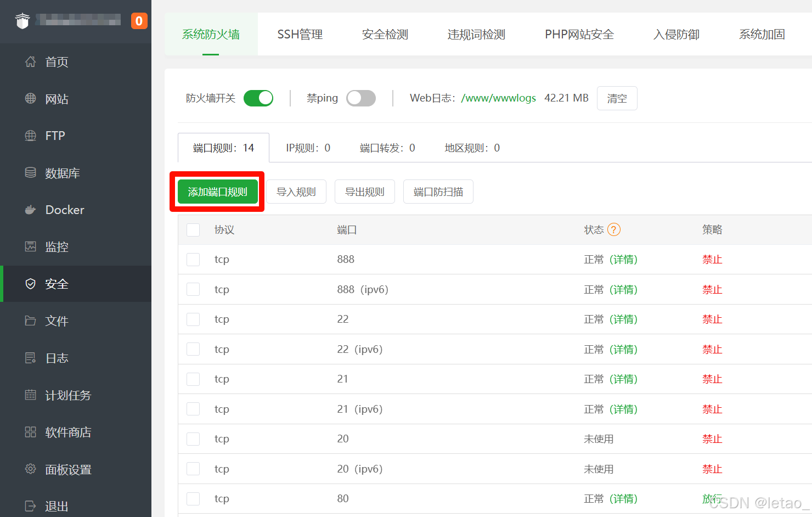Image resolution: width=812 pixels, height=517 pixels.
Task: Click the exit icon beside 退出
Action: point(31,506)
